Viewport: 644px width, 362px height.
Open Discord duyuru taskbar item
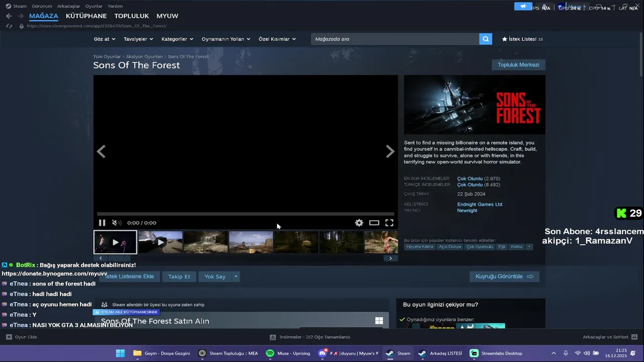[x=348, y=353]
